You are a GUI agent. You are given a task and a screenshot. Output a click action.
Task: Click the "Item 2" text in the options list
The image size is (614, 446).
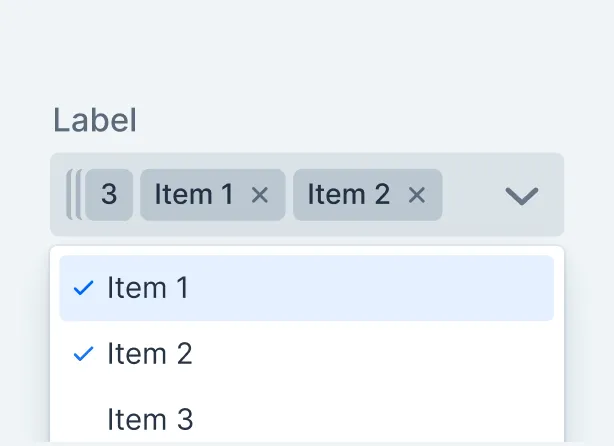[x=150, y=353]
